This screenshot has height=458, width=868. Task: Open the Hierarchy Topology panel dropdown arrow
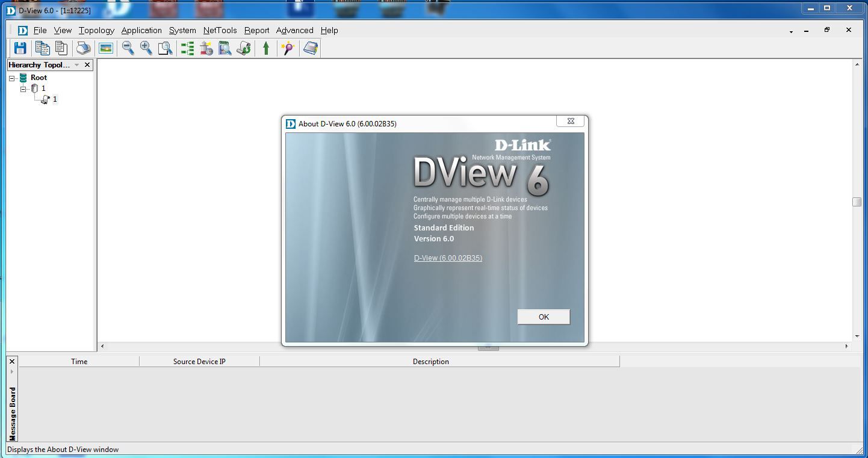(x=76, y=65)
